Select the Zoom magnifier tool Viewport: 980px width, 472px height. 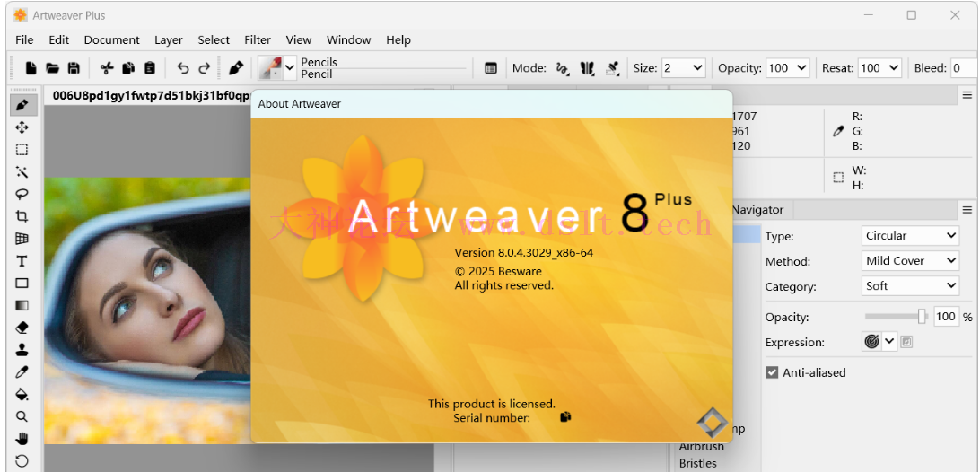(x=22, y=416)
